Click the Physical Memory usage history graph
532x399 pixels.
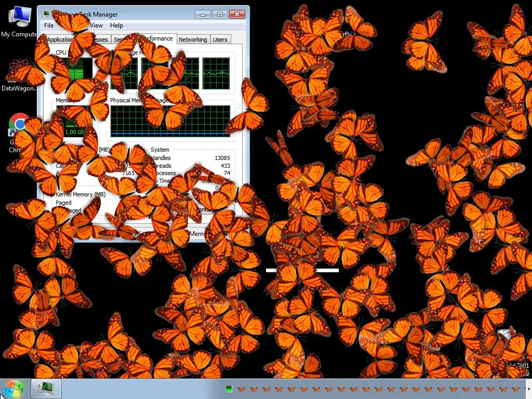(x=170, y=121)
